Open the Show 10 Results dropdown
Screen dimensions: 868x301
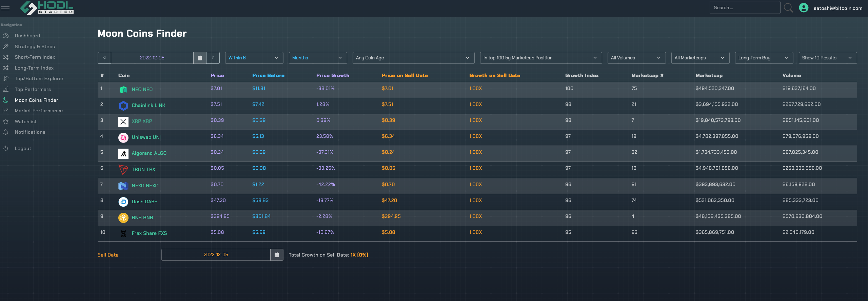click(828, 58)
